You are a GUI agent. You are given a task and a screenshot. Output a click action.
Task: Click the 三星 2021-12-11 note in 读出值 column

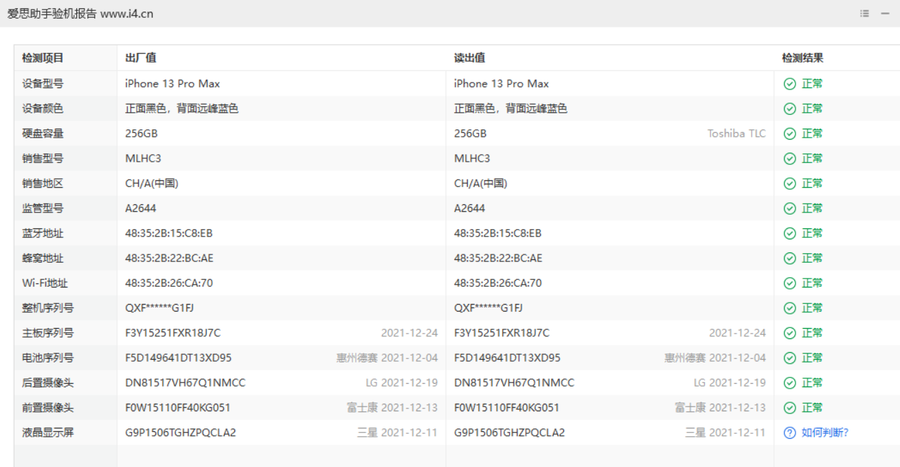tap(726, 433)
